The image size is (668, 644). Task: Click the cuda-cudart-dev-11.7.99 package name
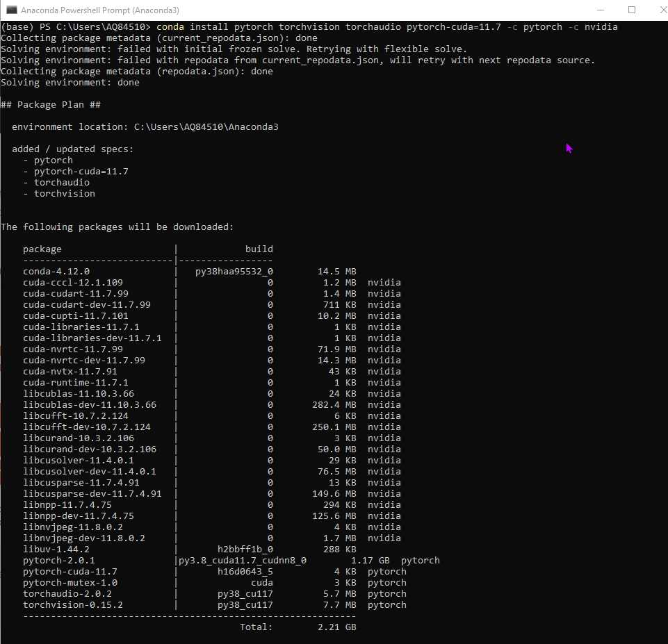coord(87,304)
